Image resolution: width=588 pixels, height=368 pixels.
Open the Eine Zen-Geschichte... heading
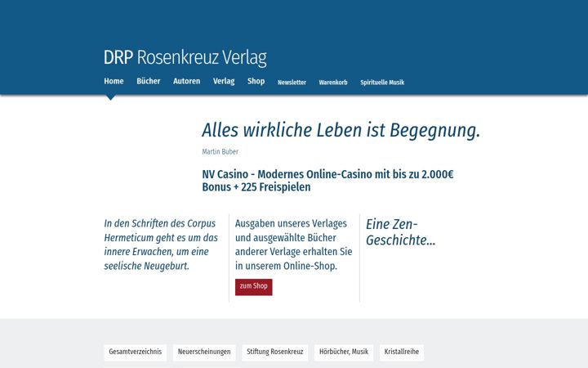tap(400, 232)
